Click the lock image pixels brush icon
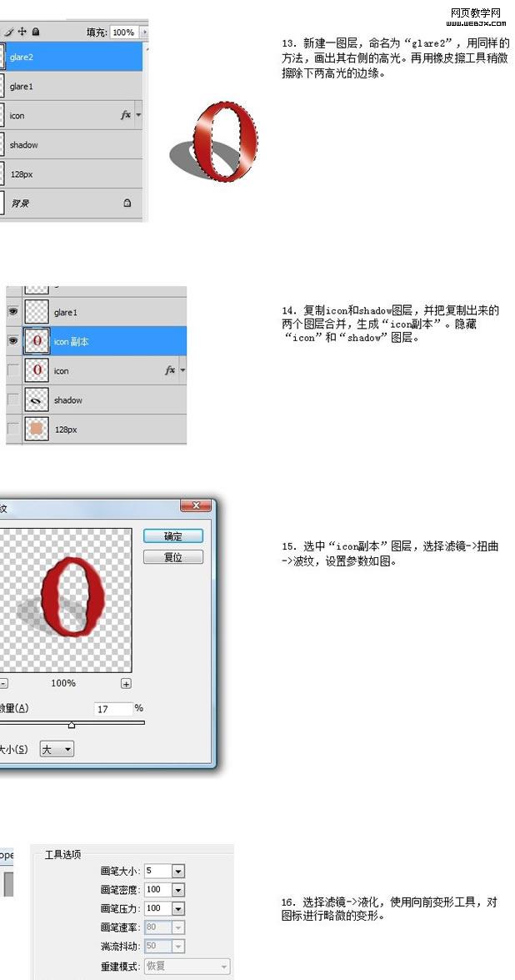This screenshot has width=515, height=980. [x=8, y=31]
